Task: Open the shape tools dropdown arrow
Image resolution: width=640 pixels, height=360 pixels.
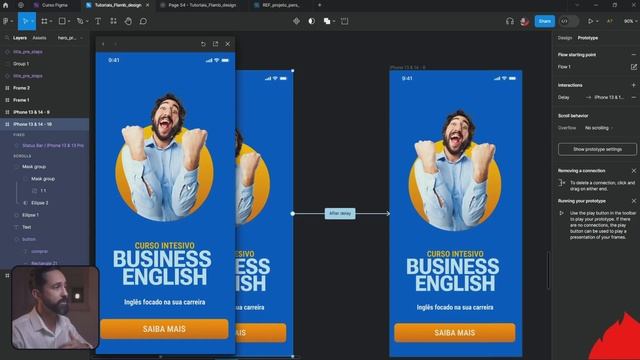Action: click(x=69, y=21)
